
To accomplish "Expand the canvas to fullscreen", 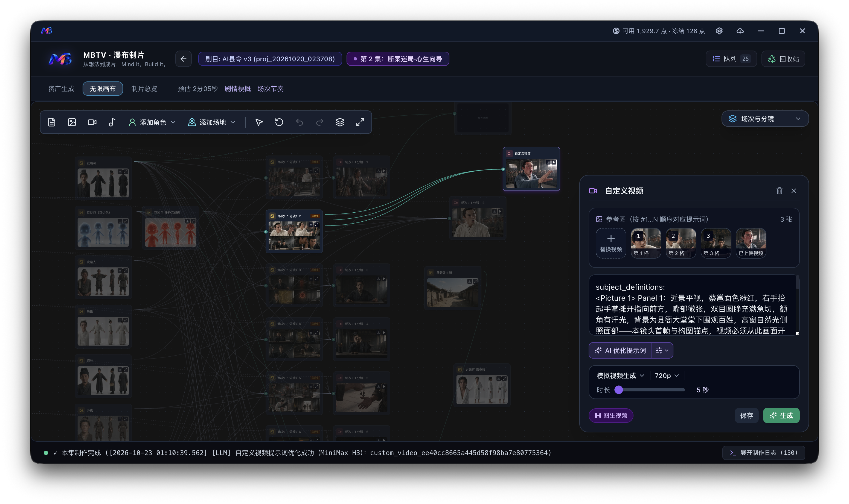I will [x=360, y=122].
